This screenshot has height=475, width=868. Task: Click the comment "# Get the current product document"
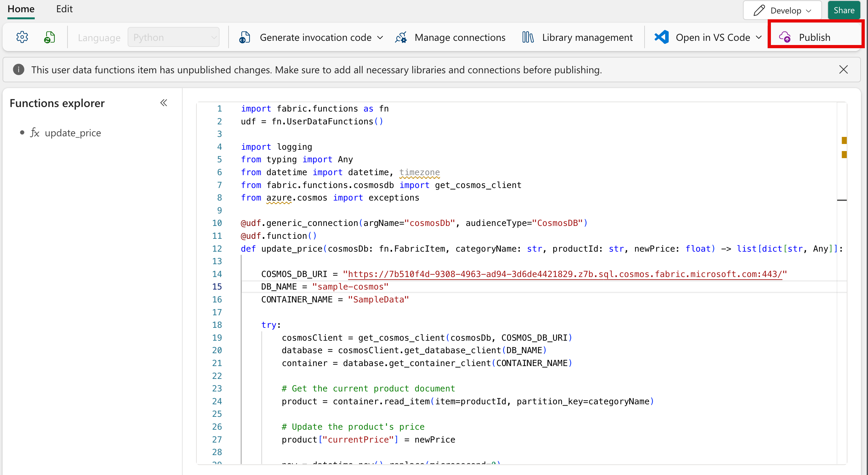[368, 389]
